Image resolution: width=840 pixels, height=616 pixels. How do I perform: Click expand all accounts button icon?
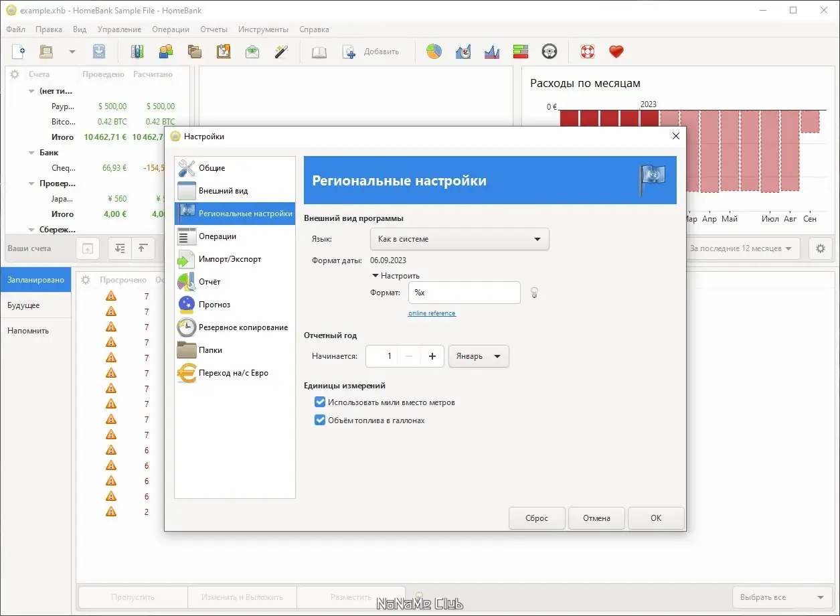(x=119, y=248)
